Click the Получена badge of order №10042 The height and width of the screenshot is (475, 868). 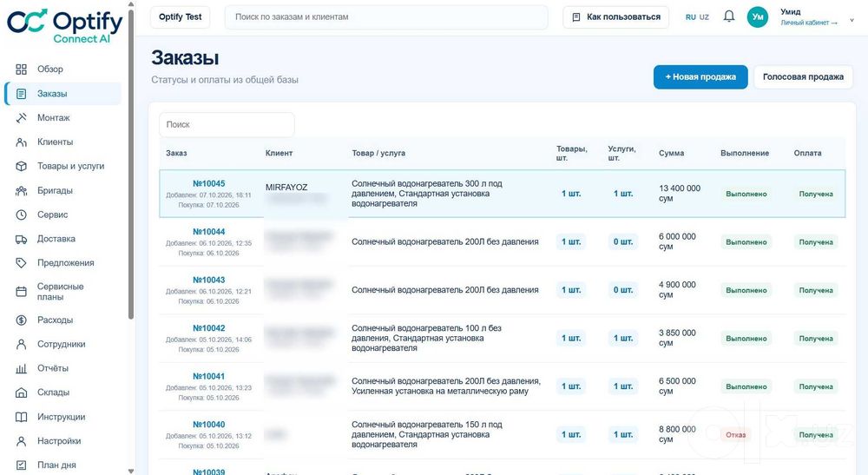(815, 339)
